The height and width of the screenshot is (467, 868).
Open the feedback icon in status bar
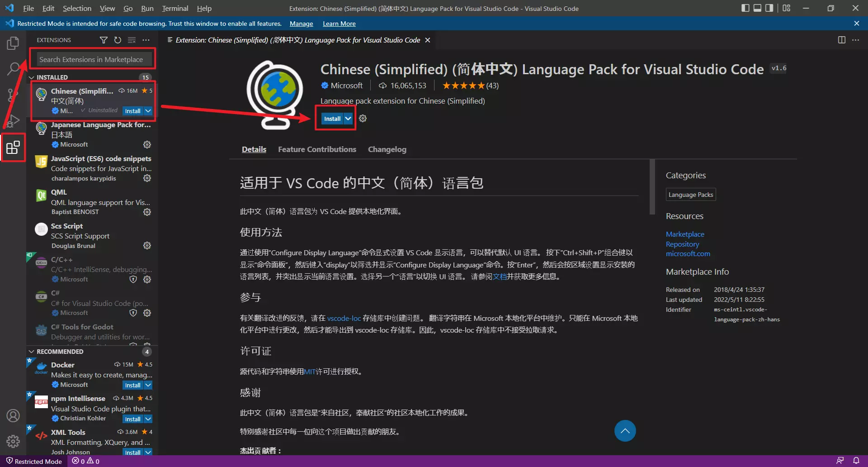click(840, 461)
